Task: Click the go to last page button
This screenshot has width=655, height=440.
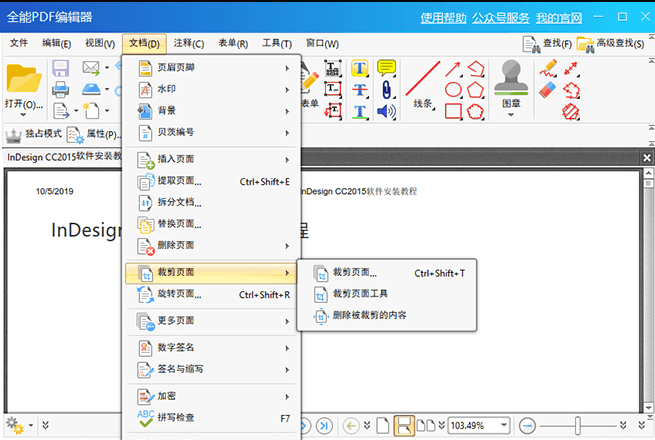Action: [x=324, y=426]
